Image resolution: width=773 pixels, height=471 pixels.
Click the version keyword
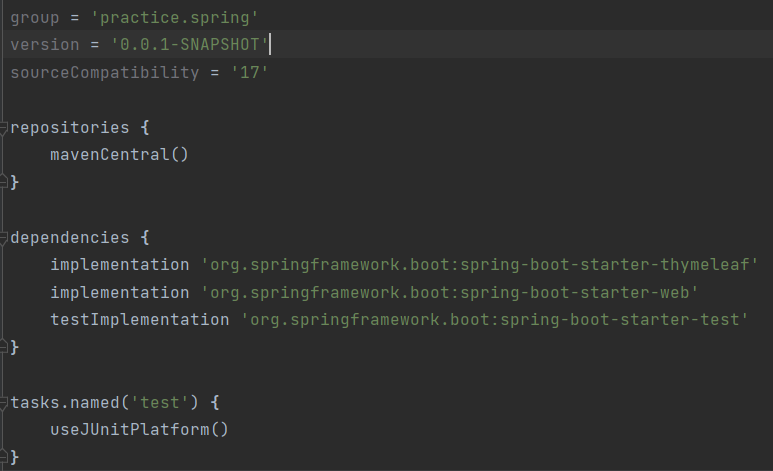pyautogui.click(x=45, y=45)
